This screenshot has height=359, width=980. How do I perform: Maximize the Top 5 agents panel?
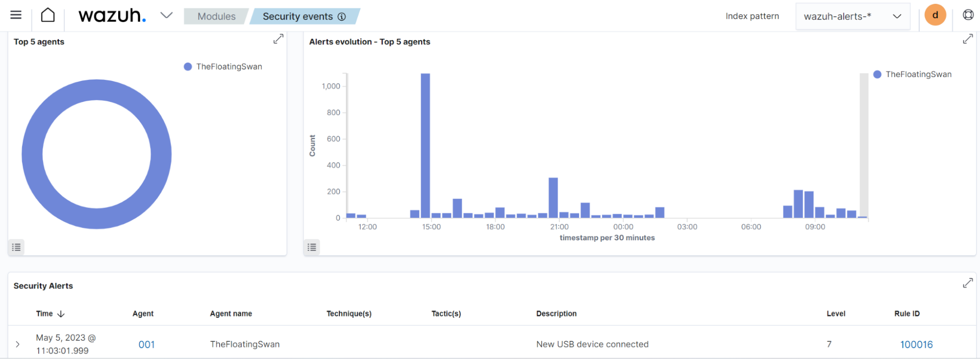point(278,39)
